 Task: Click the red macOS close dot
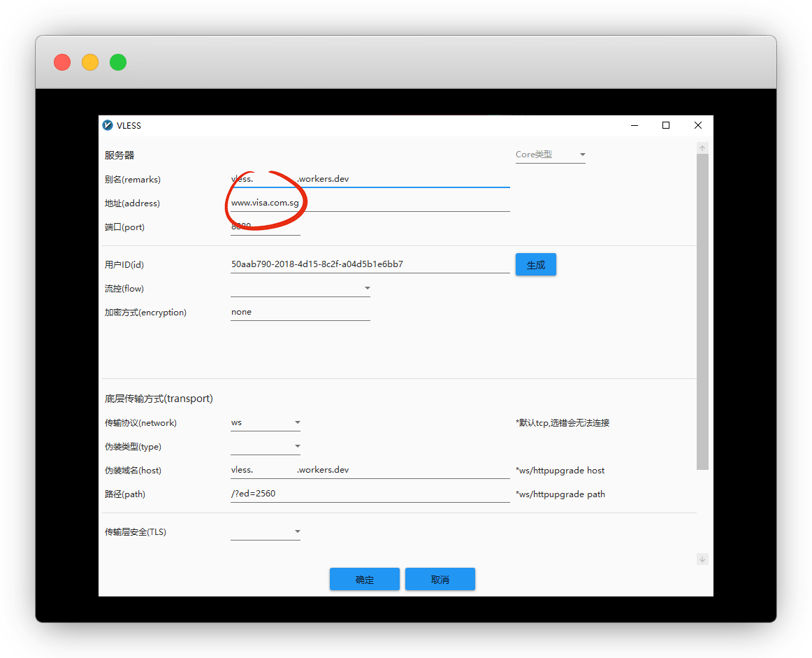pyautogui.click(x=62, y=62)
